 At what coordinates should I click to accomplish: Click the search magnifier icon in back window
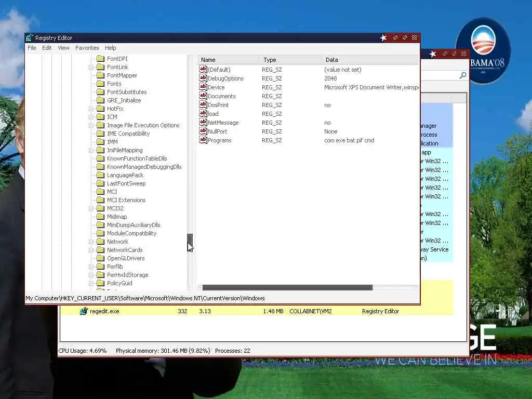point(463,75)
